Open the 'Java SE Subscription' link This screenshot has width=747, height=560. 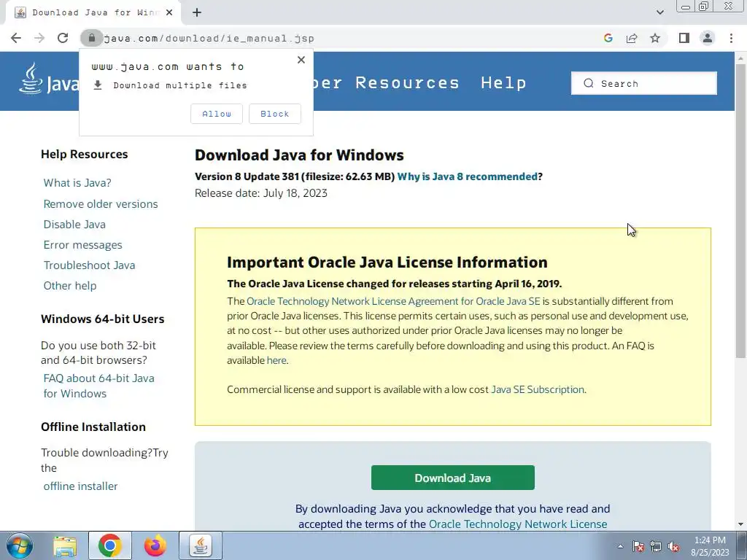click(538, 389)
